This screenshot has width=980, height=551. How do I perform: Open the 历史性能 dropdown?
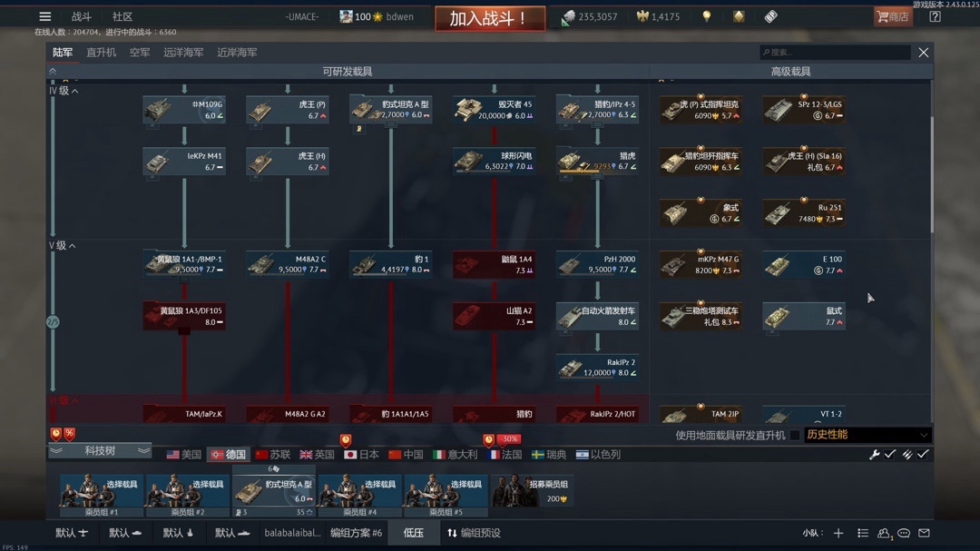click(867, 435)
